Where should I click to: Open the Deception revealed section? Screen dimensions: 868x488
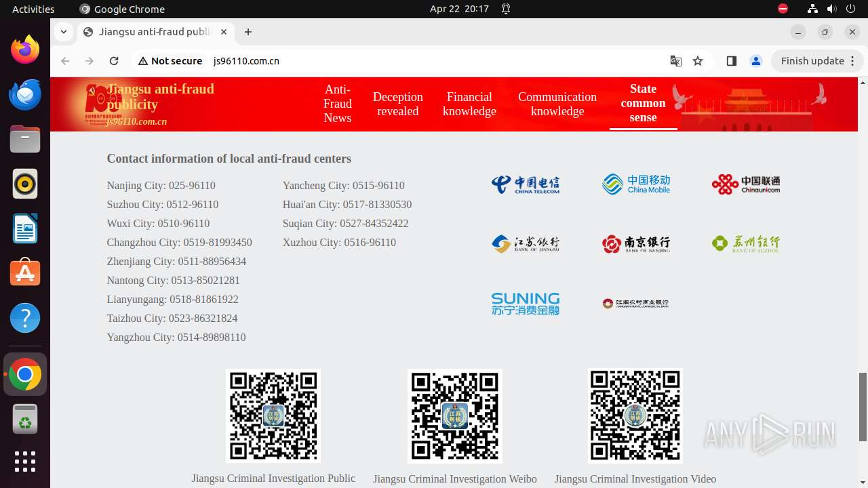[x=398, y=104]
